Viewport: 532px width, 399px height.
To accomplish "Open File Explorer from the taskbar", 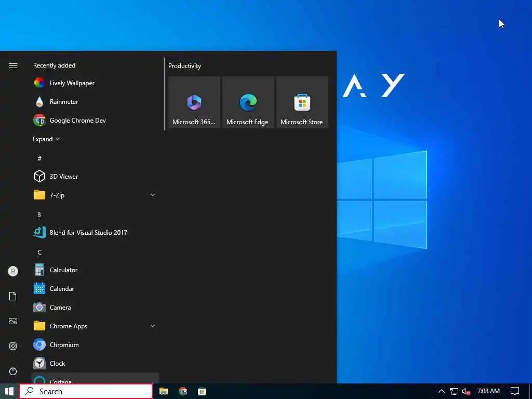I will coord(164,392).
